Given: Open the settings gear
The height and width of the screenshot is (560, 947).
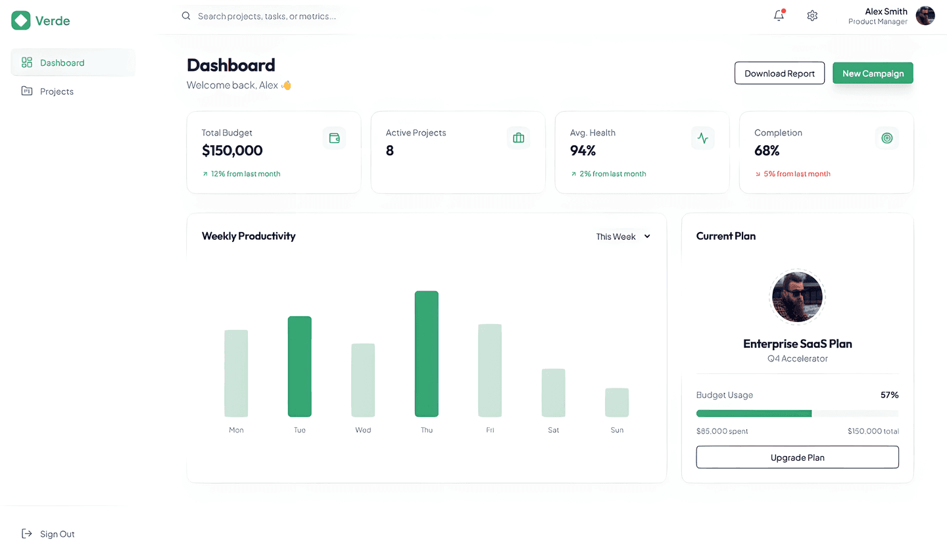Looking at the screenshot, I should [812, 15].
